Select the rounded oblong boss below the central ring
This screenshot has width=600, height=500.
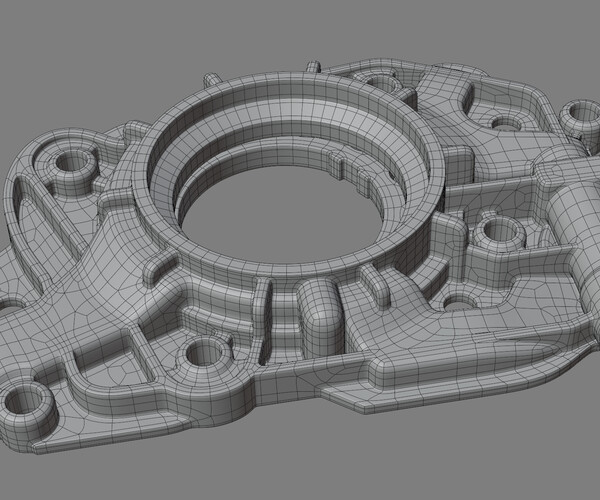pos(320,319)
